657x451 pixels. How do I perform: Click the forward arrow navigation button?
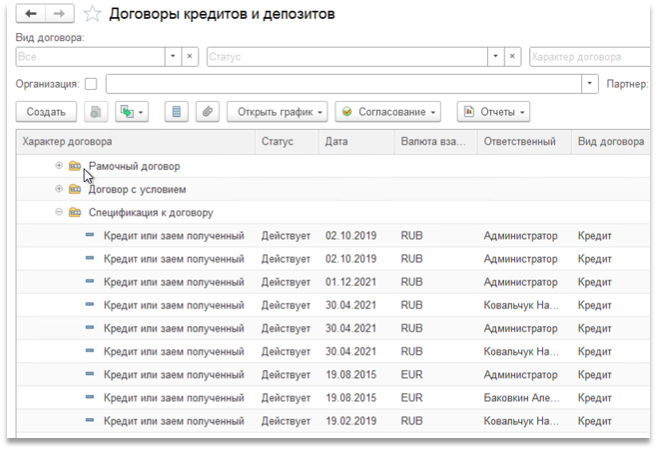click(x=59, y=14)
